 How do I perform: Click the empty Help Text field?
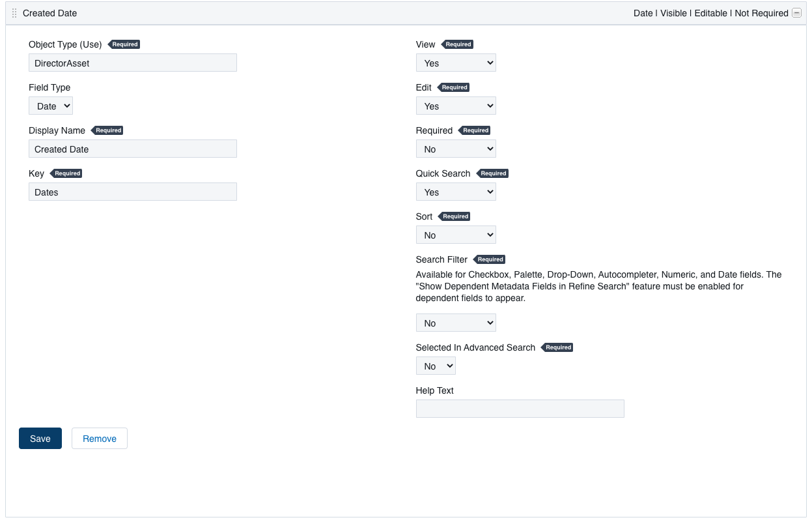click(x=520, y=409)
